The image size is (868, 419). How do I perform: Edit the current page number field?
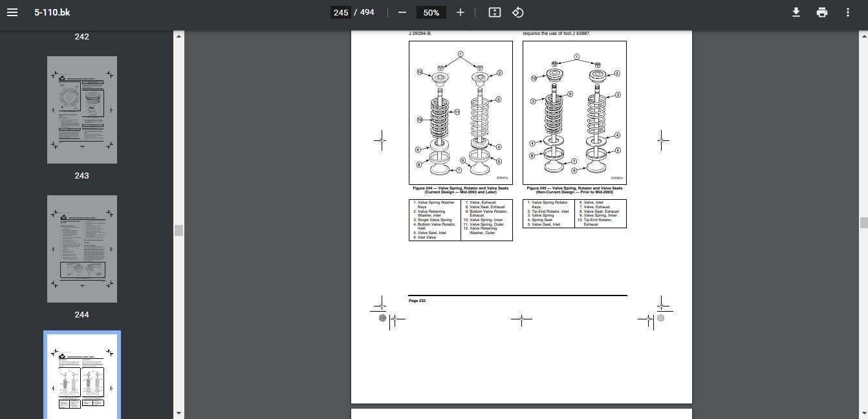[x=341, y=12]
